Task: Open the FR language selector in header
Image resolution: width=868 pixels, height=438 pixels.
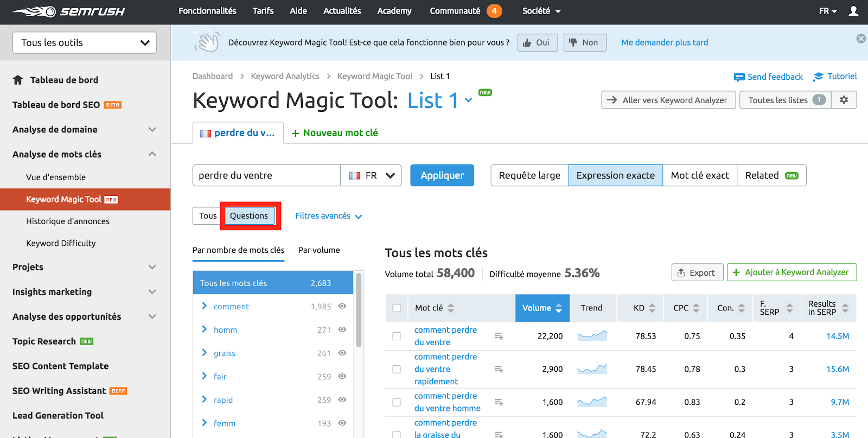Action: (828, 11)
